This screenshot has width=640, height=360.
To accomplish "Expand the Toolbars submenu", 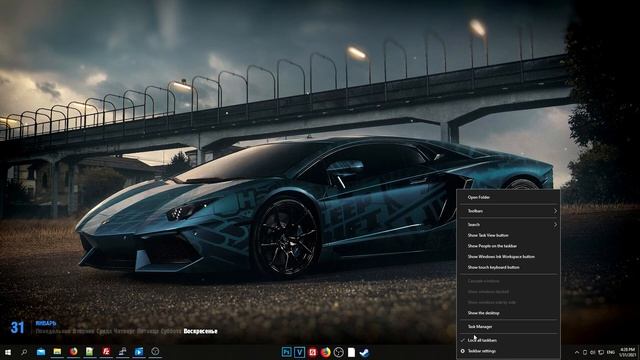I will pos(508,211).
